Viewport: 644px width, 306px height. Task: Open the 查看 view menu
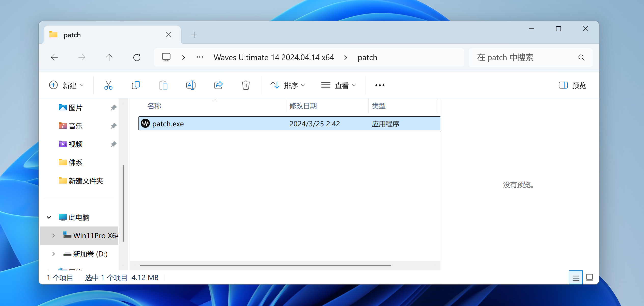click(338, 85)
